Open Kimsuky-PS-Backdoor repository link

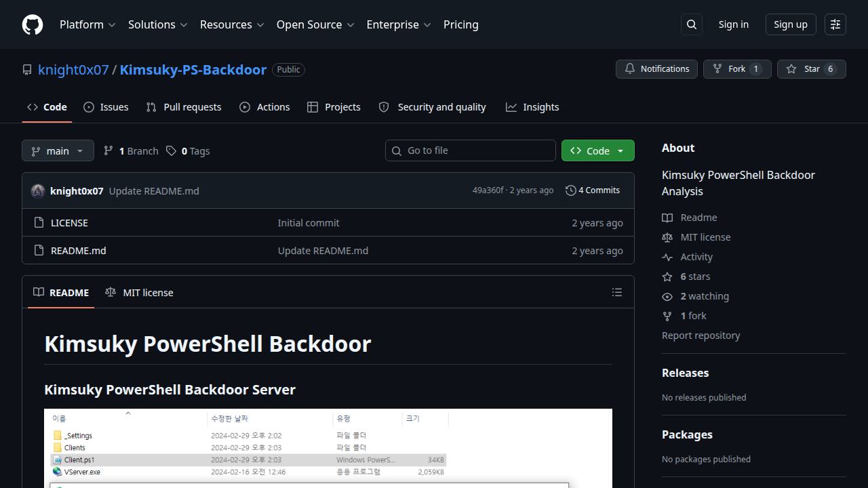point(193,70)
